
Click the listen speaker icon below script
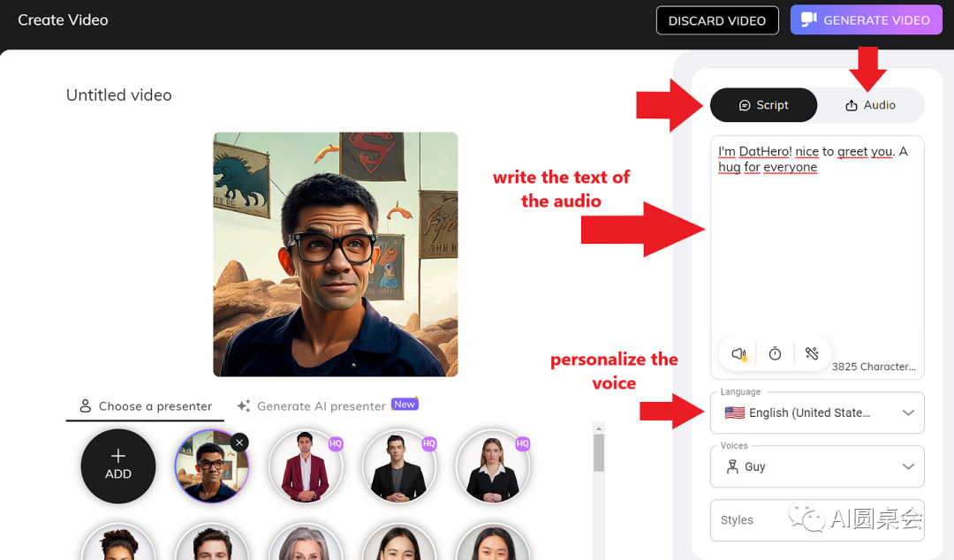738,353
